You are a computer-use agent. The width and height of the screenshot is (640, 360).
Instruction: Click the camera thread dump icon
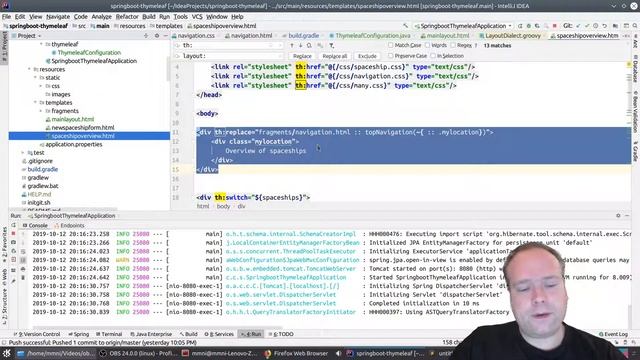tap(13, 242)
